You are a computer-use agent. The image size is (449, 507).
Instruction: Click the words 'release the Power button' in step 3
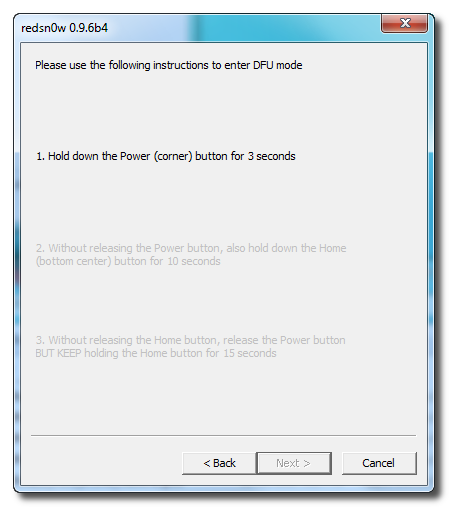coord(284,340)
